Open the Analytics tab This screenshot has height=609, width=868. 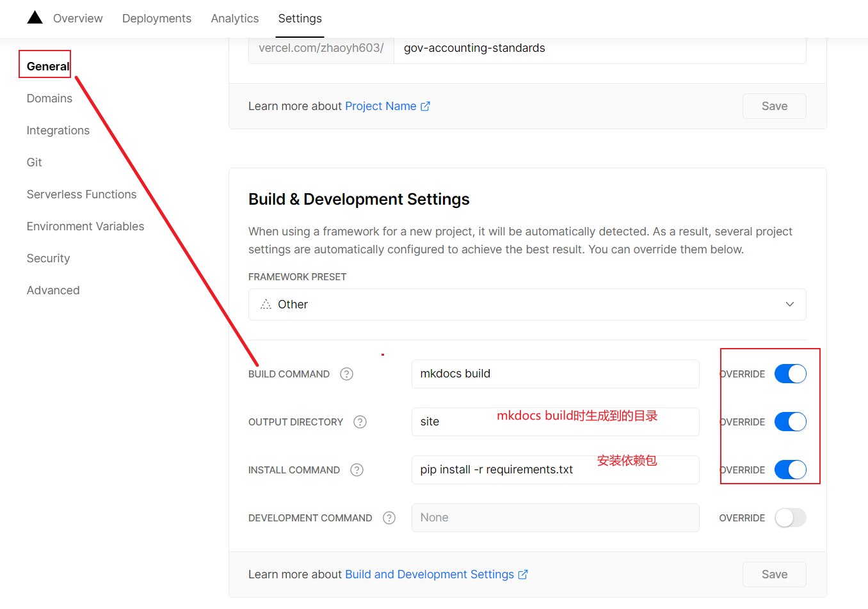(x=234, y=19)
